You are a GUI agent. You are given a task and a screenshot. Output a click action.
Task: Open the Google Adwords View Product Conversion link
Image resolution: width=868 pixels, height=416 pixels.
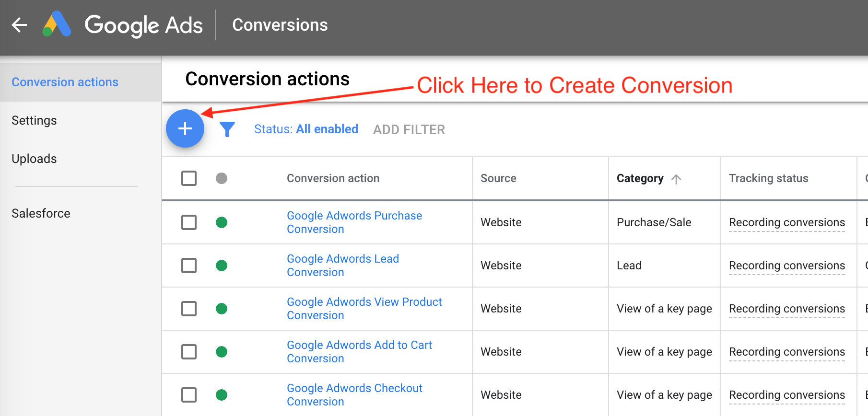(364, 309)
